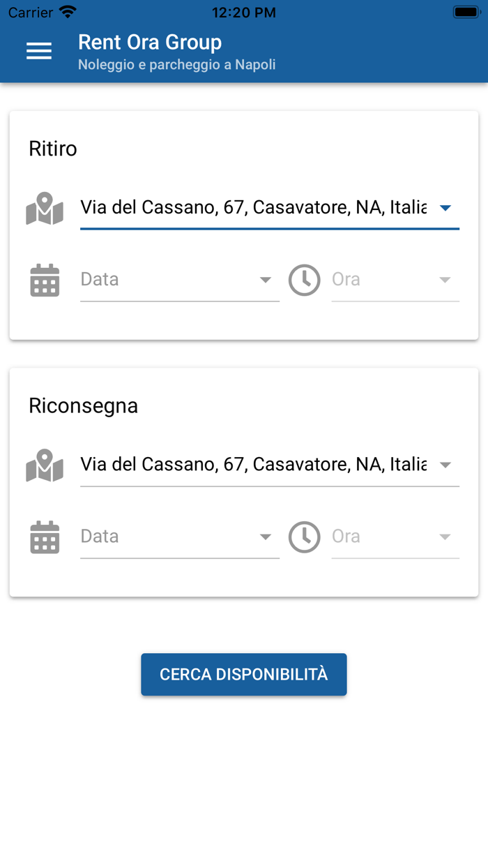Tap the Riconsegna section heading
488x868 pixels.
[x=83, y=405]
